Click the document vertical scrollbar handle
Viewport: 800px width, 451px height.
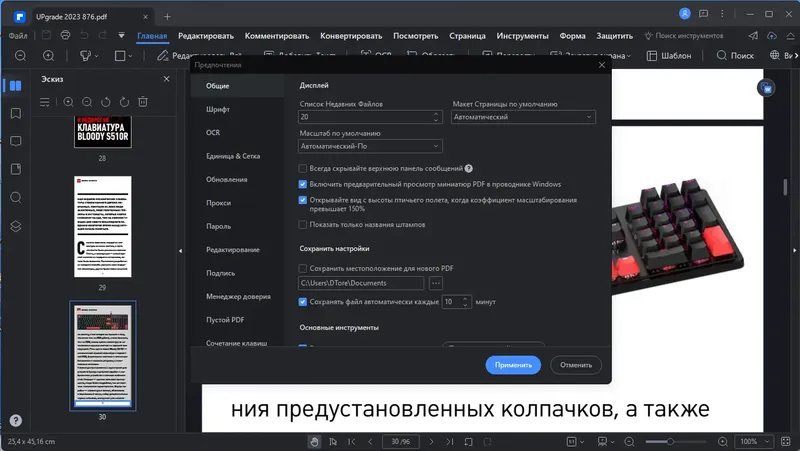(785, 187)
